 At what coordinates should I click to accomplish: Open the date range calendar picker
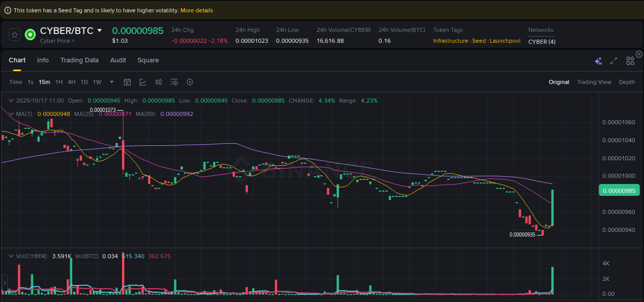point(127,82)
